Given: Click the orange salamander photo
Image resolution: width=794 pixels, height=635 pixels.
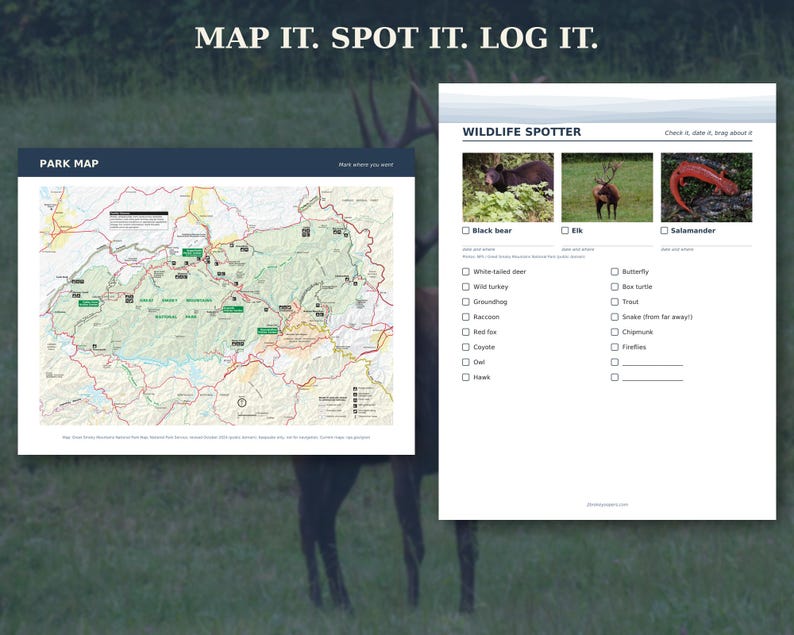Looking at the screenshot, I should coord(706,187).
